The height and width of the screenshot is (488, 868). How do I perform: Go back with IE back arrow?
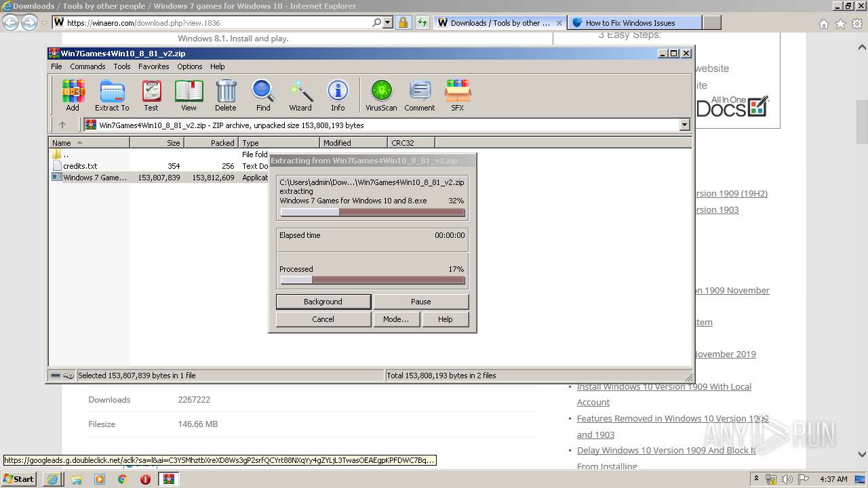tap(11, 22)
